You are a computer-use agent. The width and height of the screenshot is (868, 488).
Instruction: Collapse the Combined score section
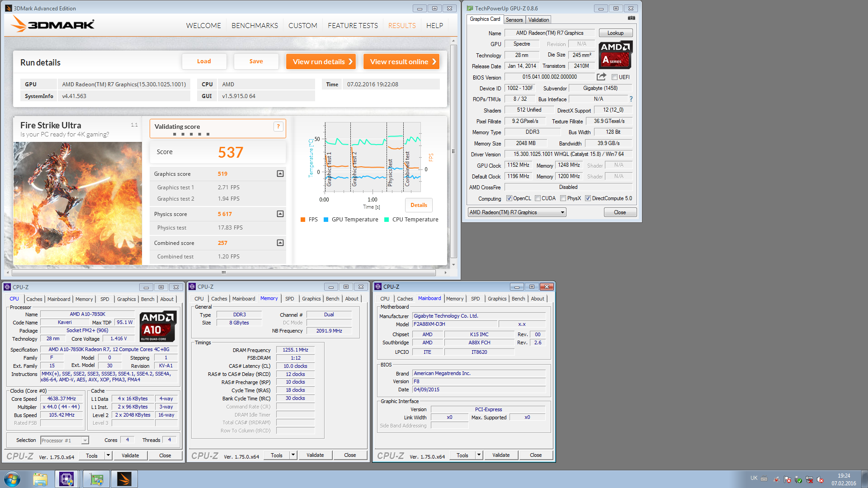[x=280, y=243]
